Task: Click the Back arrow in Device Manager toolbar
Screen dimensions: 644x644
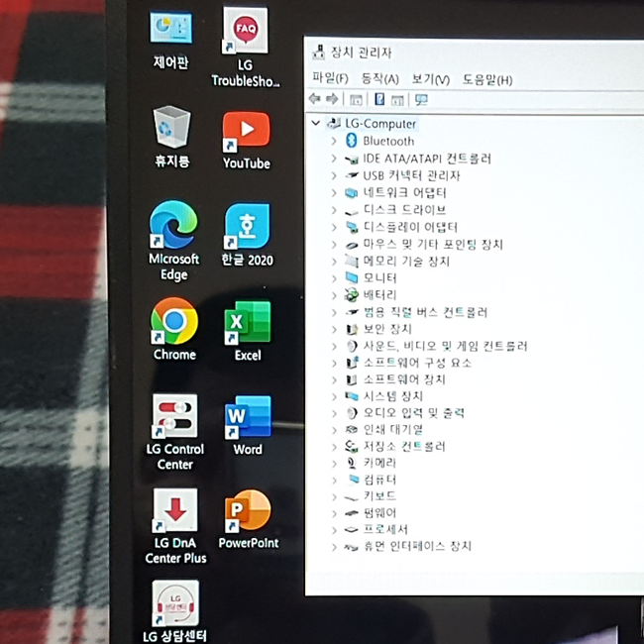Action: pyautogui.click(x=315, y=99)
